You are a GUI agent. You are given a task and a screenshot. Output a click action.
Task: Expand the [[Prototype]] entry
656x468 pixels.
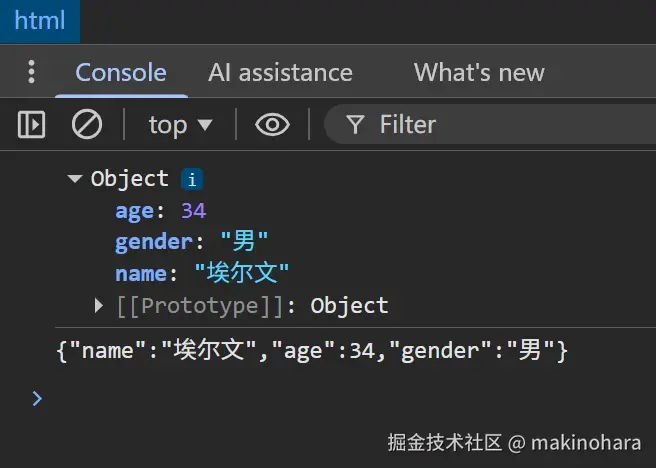point(99,305)
